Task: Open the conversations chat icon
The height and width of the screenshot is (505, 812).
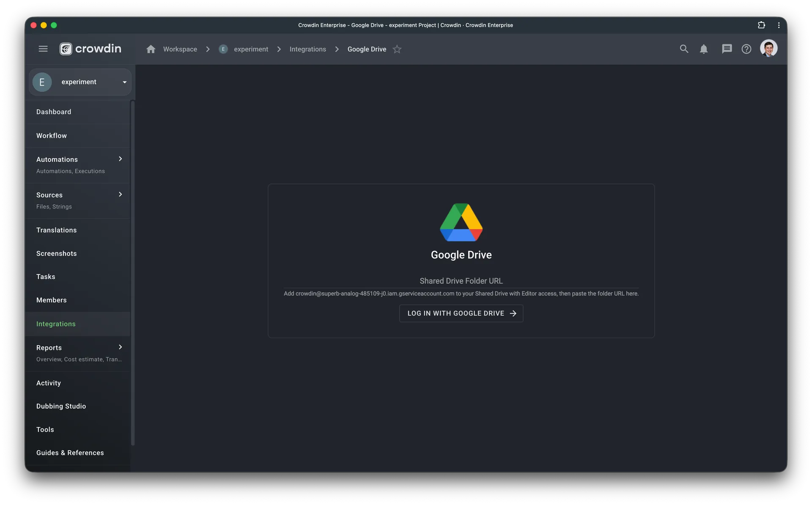Action: pos(727,49)
